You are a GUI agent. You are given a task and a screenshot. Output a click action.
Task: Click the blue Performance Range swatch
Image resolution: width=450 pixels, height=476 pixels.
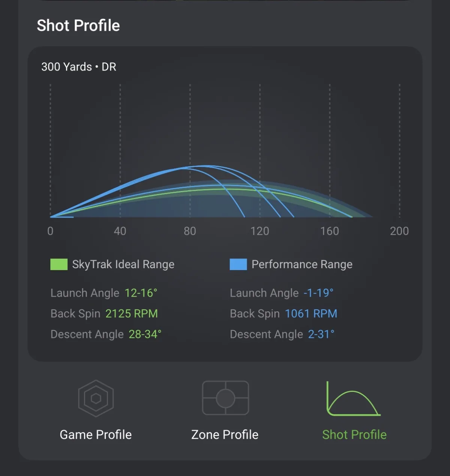point(238,264)
